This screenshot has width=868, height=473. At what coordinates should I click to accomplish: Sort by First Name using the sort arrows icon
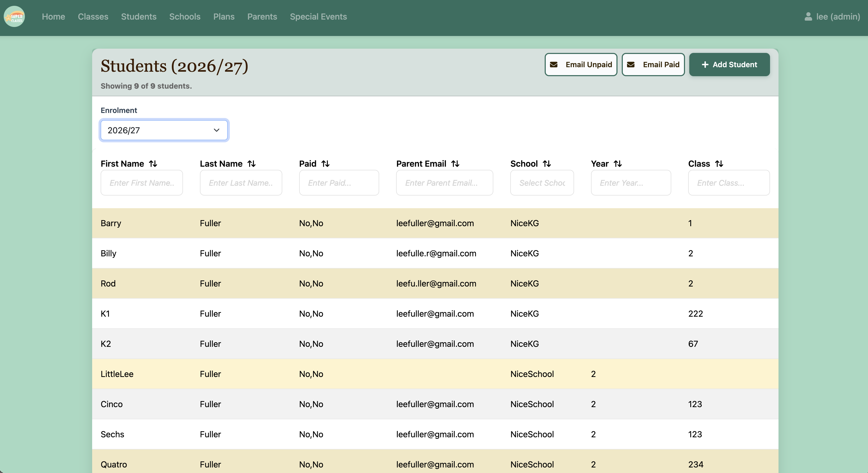(153, 163)
